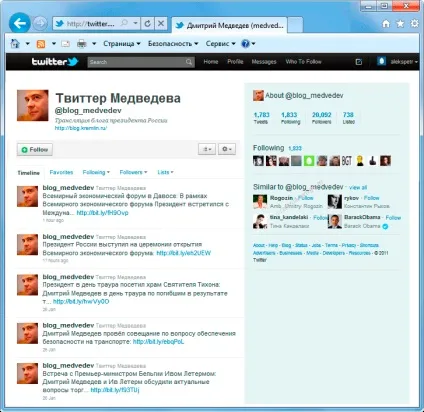Open view all similar accounts
Screen dimensions: 424x412
click(358, 188)
